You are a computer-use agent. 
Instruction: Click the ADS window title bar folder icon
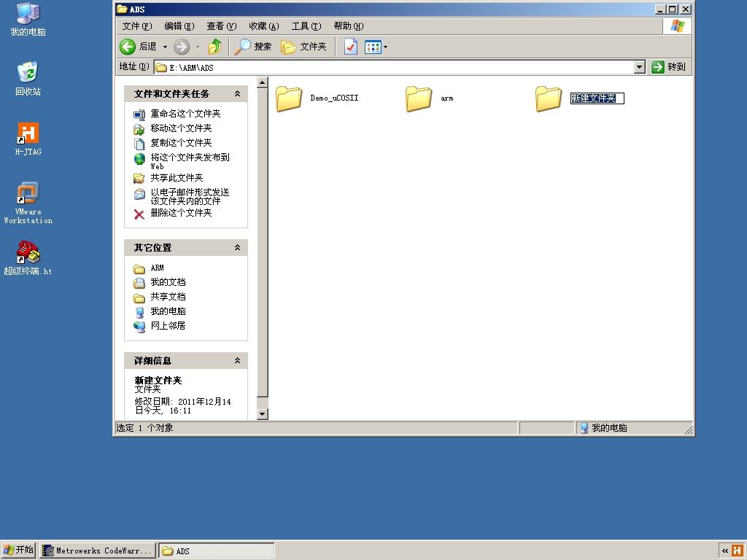click(x=122, y=9)
